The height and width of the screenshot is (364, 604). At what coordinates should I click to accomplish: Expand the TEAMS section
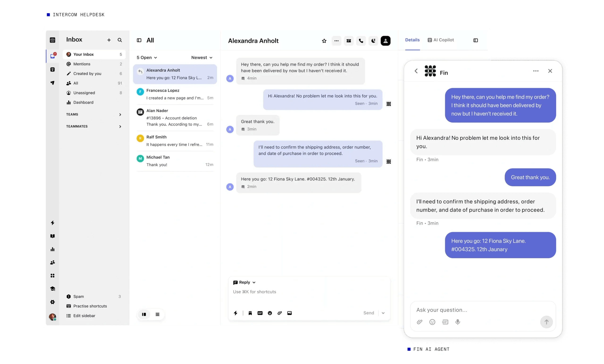pos(94,114)
